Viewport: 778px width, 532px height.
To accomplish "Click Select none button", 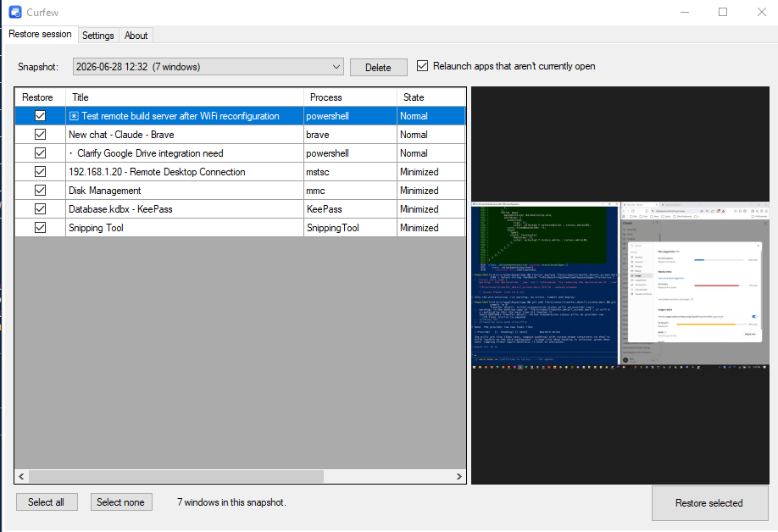I will pyautogui.click(x=121, y=502).
